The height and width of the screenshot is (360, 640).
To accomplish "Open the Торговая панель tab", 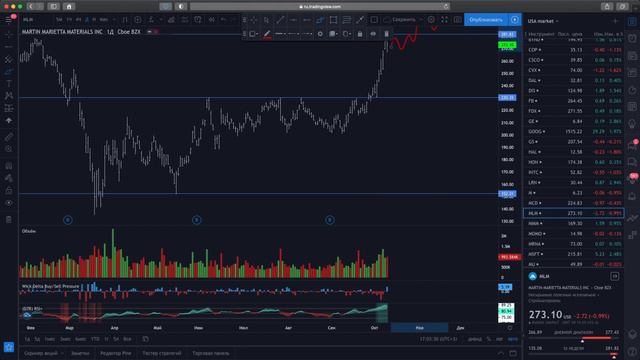I will (x=211, y=353).
